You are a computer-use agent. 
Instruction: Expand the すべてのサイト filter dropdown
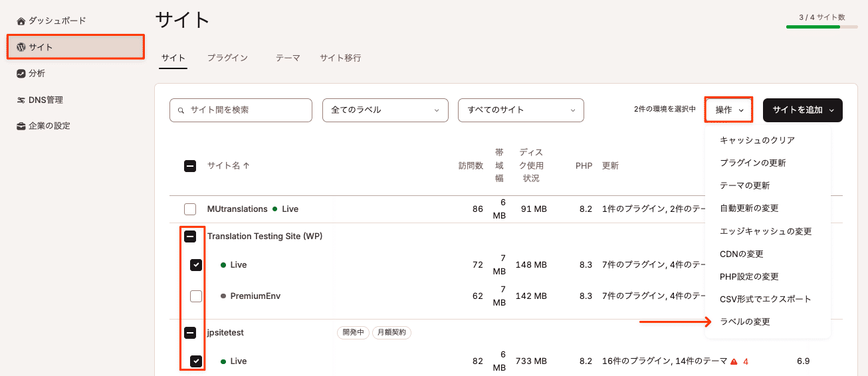[x=520, y=110]
